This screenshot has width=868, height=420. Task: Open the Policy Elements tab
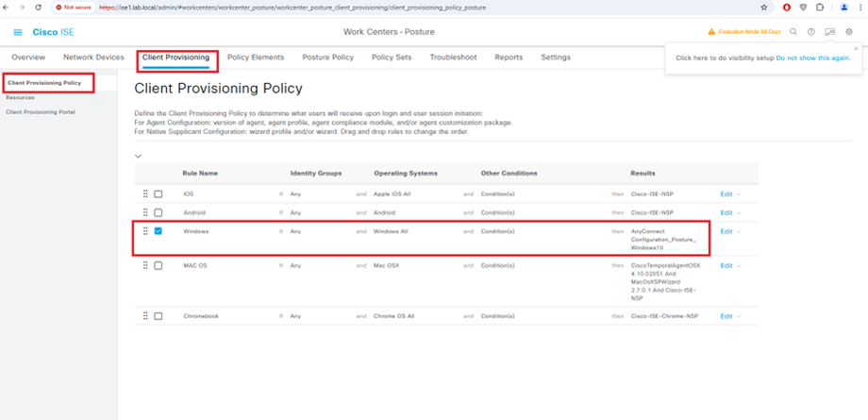click(256, 58)
